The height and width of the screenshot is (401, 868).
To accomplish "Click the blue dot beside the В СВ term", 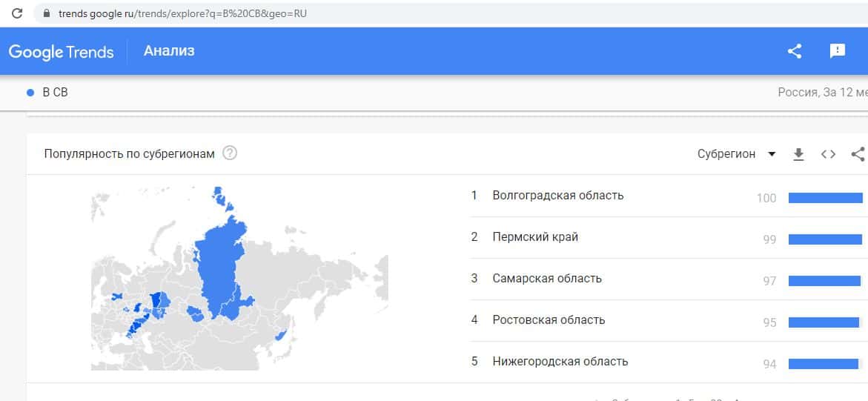I will 30,93.
